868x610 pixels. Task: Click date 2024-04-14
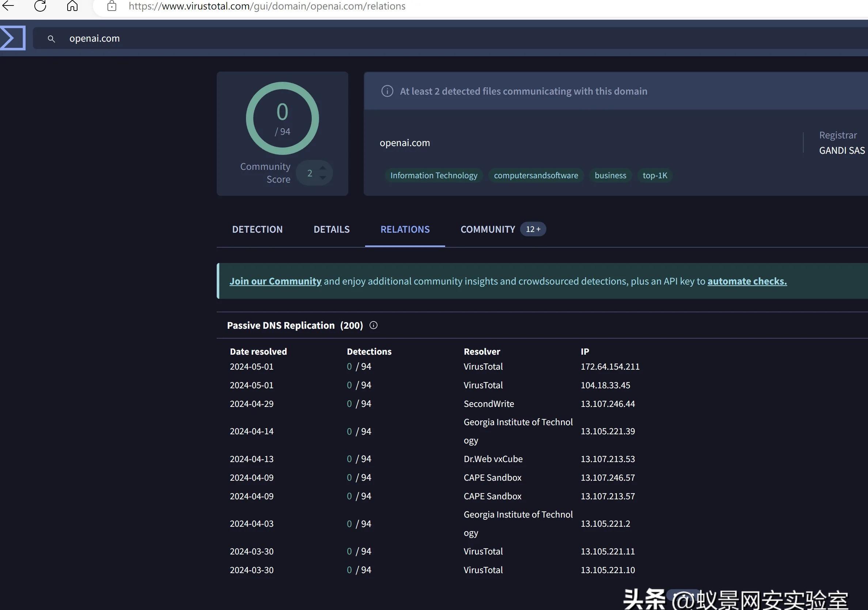coord(251,431)
